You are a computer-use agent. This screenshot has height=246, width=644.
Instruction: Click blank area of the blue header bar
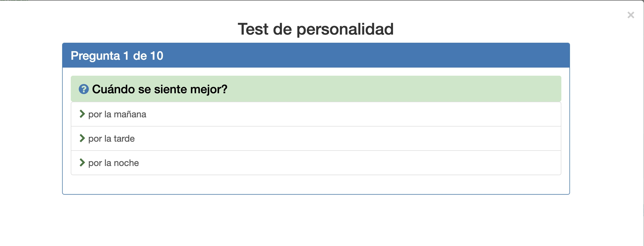coord(378,55)
